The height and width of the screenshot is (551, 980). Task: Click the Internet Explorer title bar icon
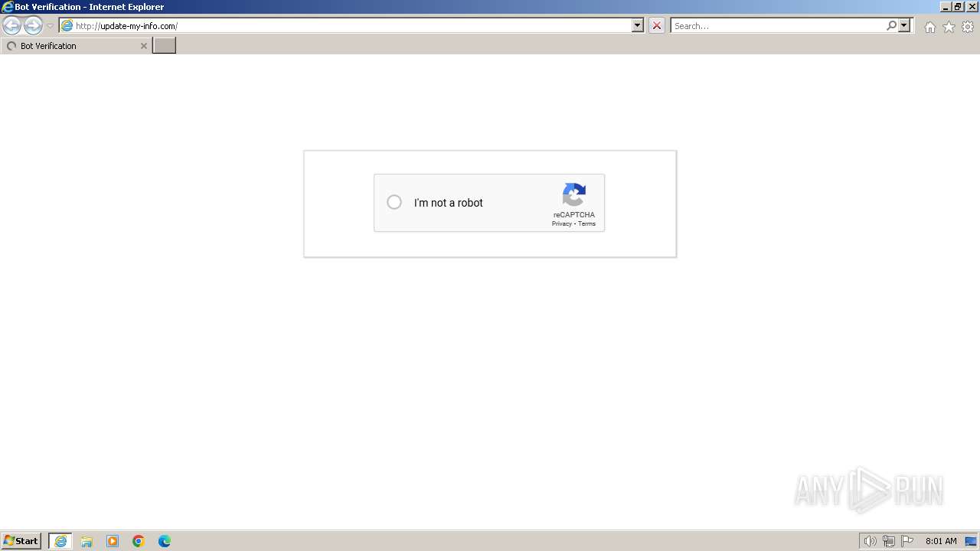8,7
